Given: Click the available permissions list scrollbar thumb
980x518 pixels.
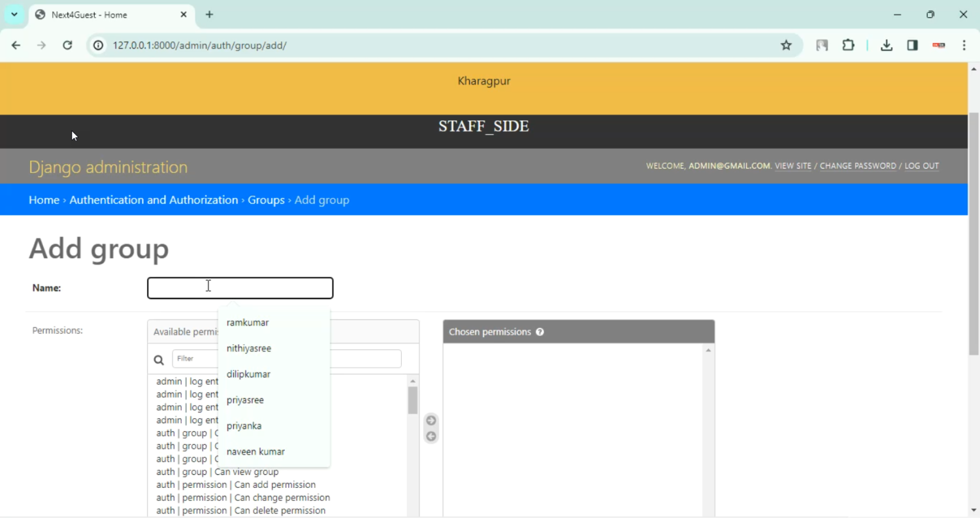Looking at the screenshot, I should click(x=413, y=400).
